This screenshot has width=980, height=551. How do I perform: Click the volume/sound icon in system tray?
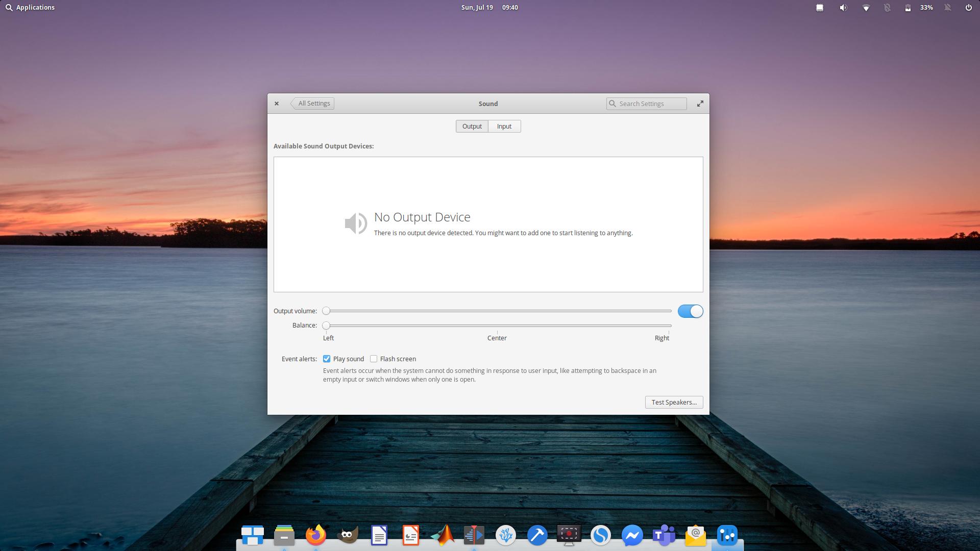point(844,8)
